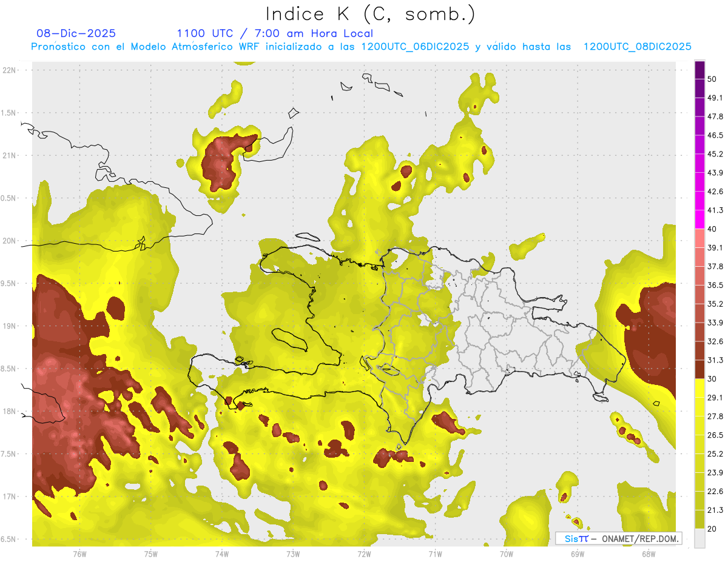Click the colorbar value "31.3"
The image size is (728, 562).
(x=715, y=360)
